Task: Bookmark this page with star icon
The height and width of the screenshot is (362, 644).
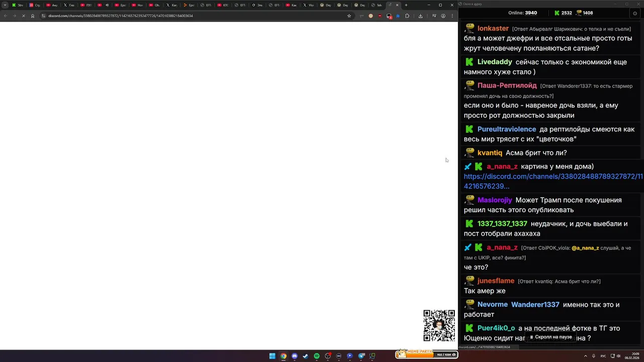Action: coord(349,16)
